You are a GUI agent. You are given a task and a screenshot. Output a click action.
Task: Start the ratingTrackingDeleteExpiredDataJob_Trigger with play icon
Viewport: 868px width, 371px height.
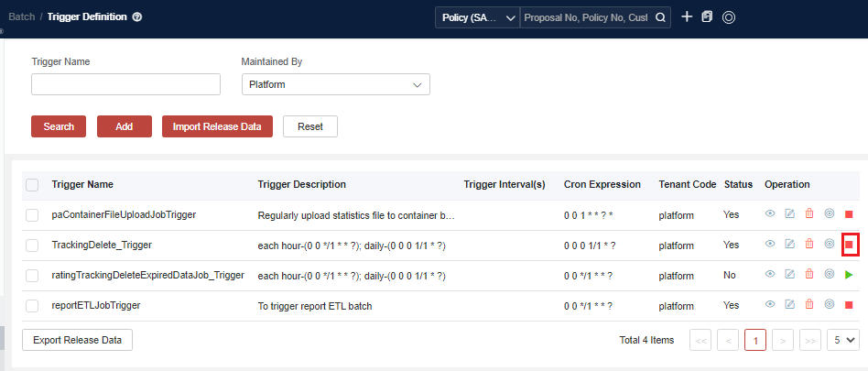click(x=850, y=275)
